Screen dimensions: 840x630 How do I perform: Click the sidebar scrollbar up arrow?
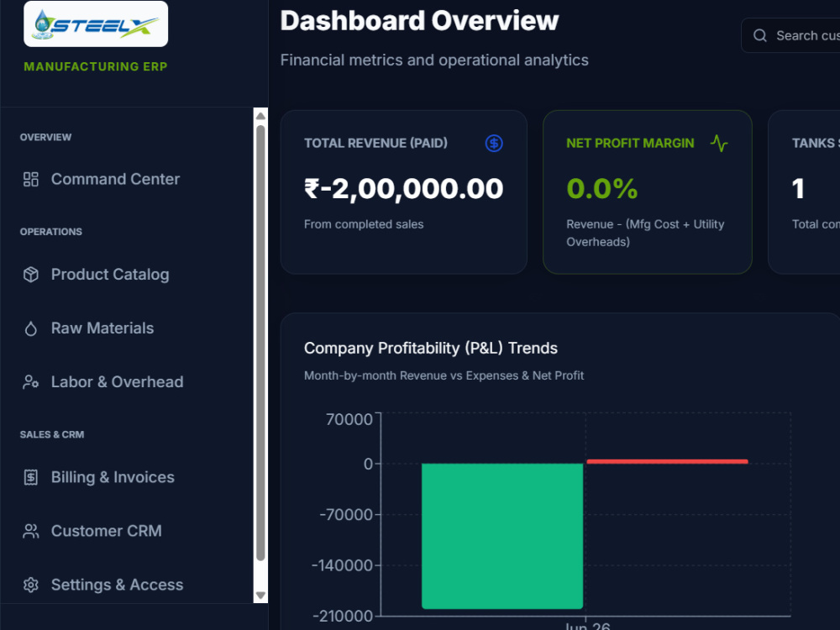tap(260, 116)
